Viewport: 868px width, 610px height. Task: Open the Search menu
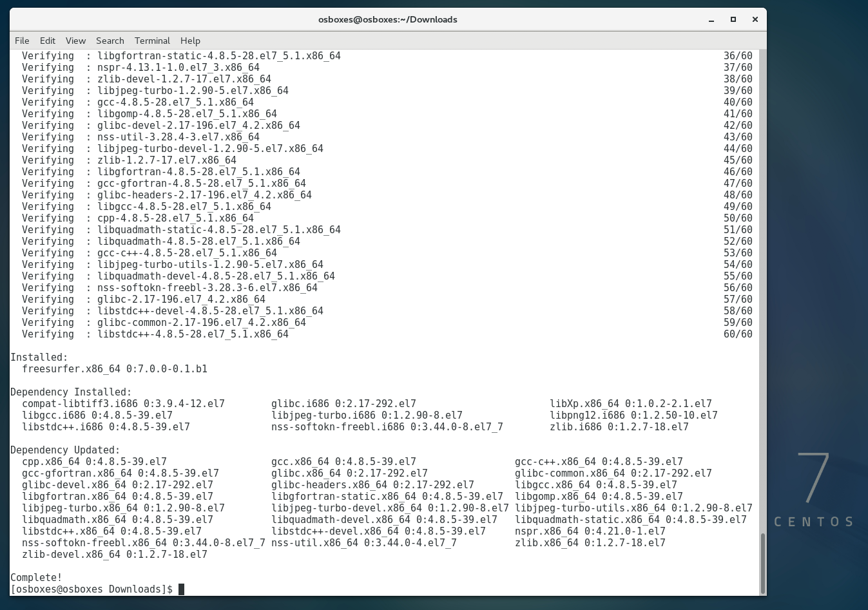click(110, 41)
